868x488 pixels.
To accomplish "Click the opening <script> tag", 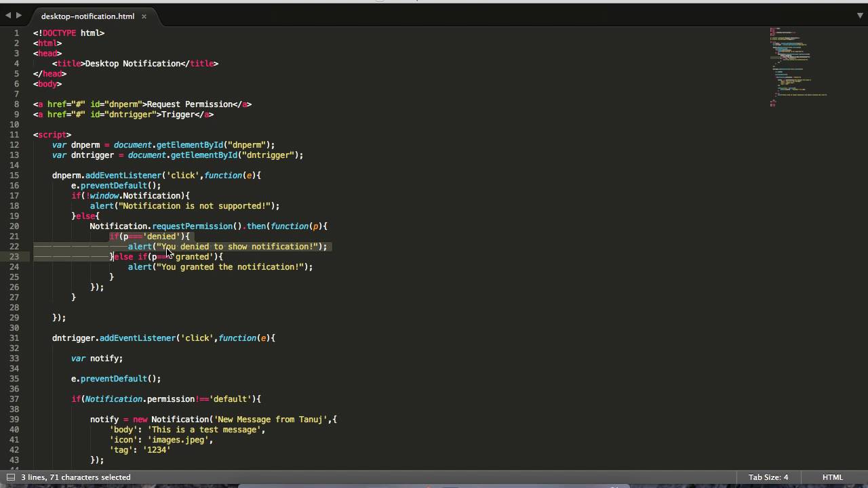I will coord(52,135).
